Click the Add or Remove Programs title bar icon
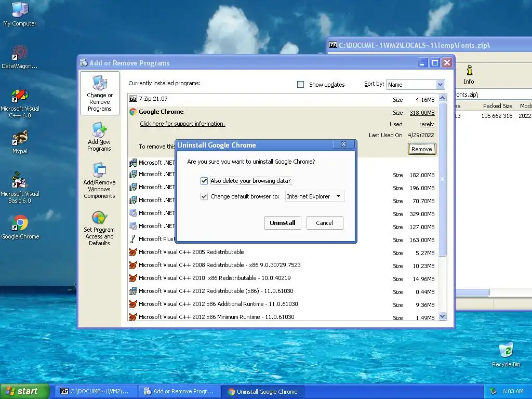Viewport: 532px width, 399px height. click(x=84, y=62)
